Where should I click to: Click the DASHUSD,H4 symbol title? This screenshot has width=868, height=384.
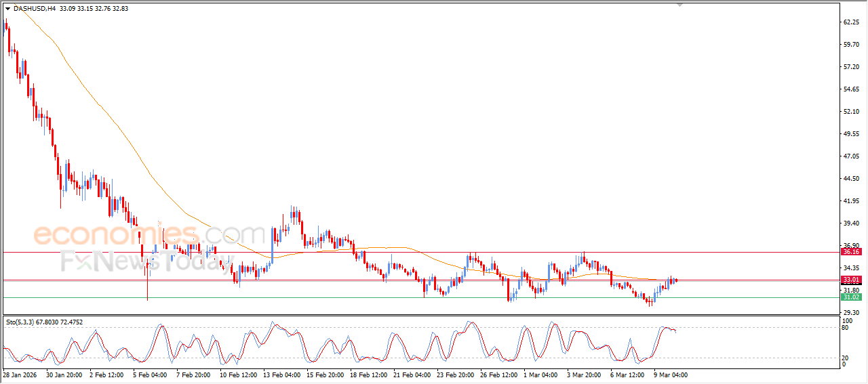35,9
